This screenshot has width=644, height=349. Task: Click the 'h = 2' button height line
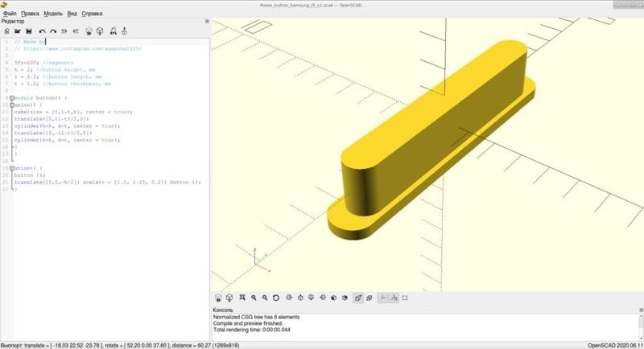pyautogui.click(x=55, y=70)
